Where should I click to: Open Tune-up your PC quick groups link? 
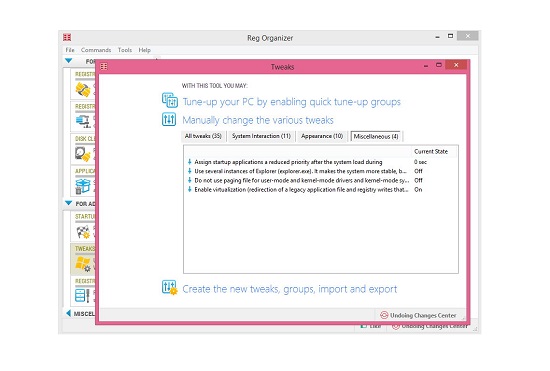click(291, 102)
